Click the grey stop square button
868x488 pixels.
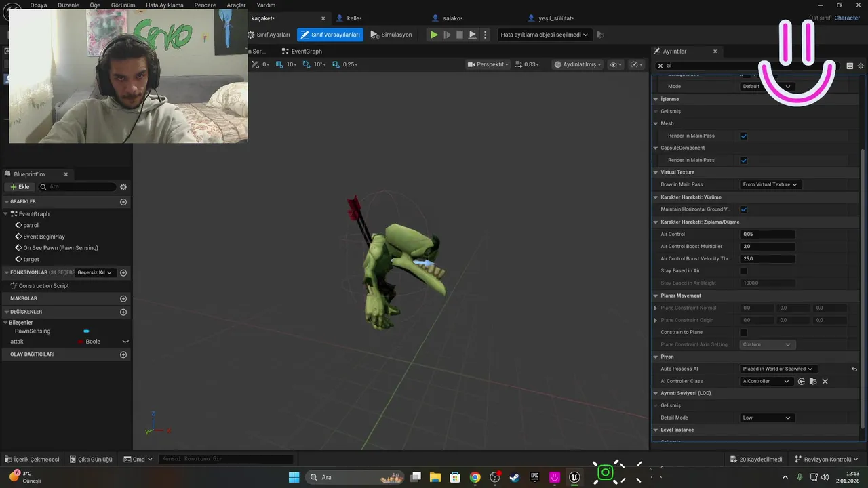pos(460,35)
